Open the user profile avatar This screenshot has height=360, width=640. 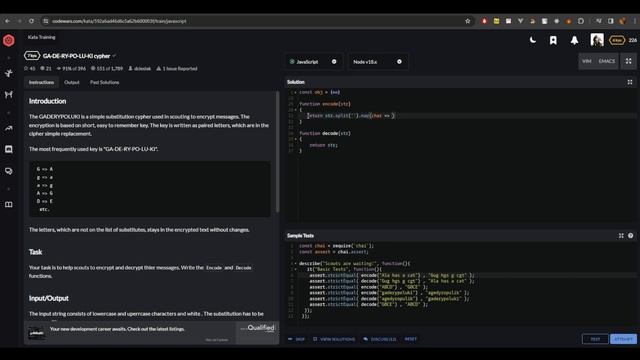[597, 40]
